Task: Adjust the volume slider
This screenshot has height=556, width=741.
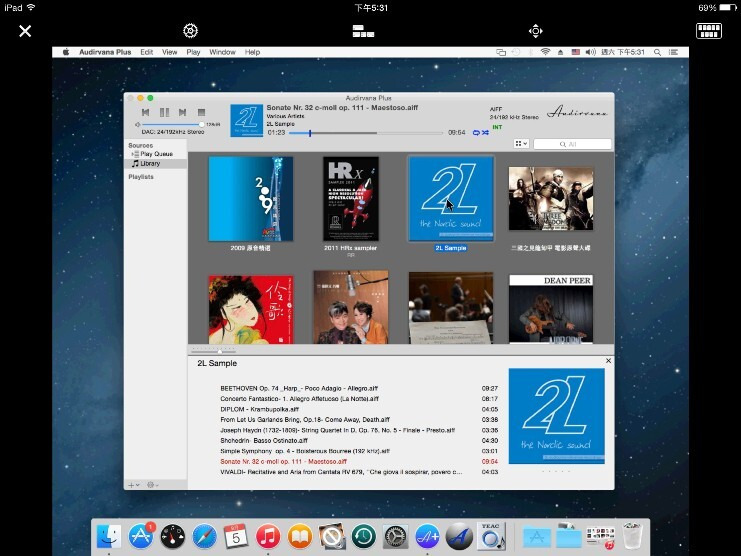Action: point(173,124)
